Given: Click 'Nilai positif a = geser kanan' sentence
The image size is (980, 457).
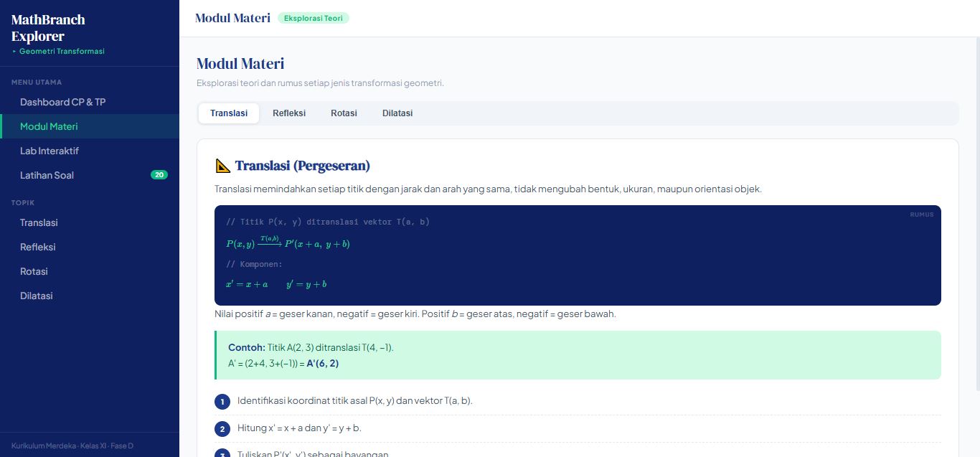Looking at the screenshot, I should click(x=415, y=314).
